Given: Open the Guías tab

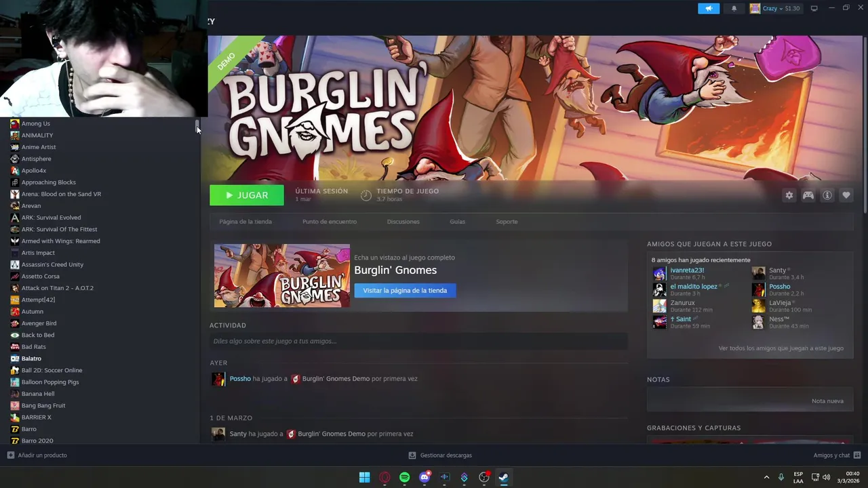Looking at the screenshot, I should [x=458, y=222].
